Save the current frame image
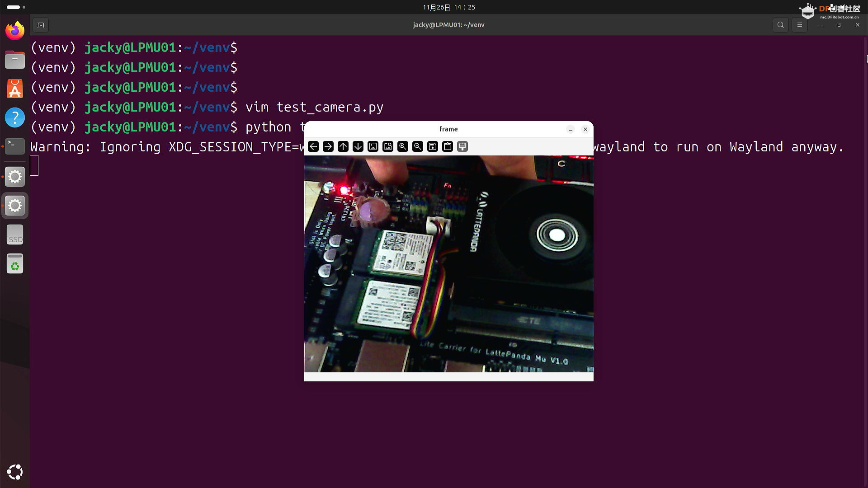The width and height of the screenshot is (868, 488). [433, 146]
